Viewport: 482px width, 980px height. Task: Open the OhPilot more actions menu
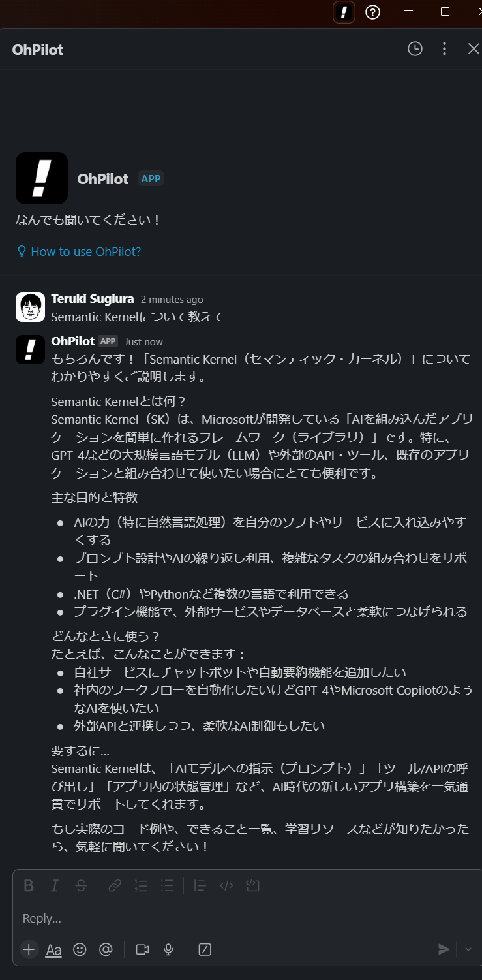(x=444, y=48)
